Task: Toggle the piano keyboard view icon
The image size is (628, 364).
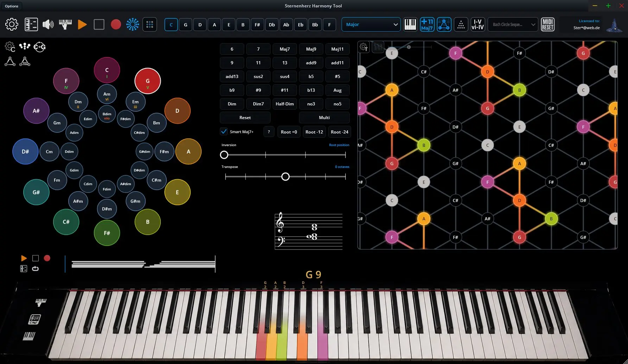Action: click(410, 24)
